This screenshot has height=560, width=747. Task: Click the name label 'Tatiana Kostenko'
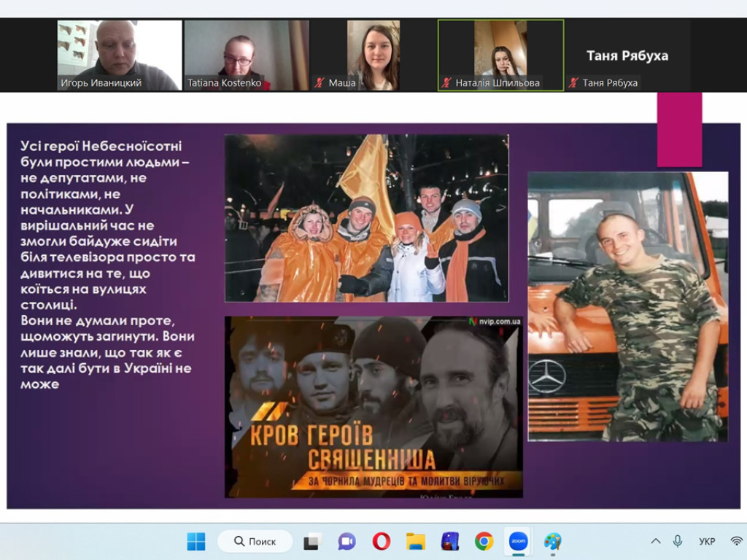coord(225,83)
